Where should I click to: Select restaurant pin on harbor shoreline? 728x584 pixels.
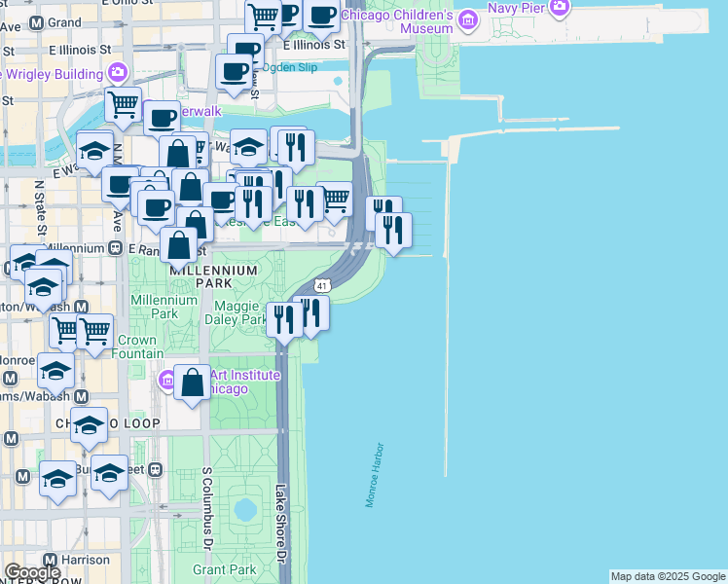(x=393, y=235)
